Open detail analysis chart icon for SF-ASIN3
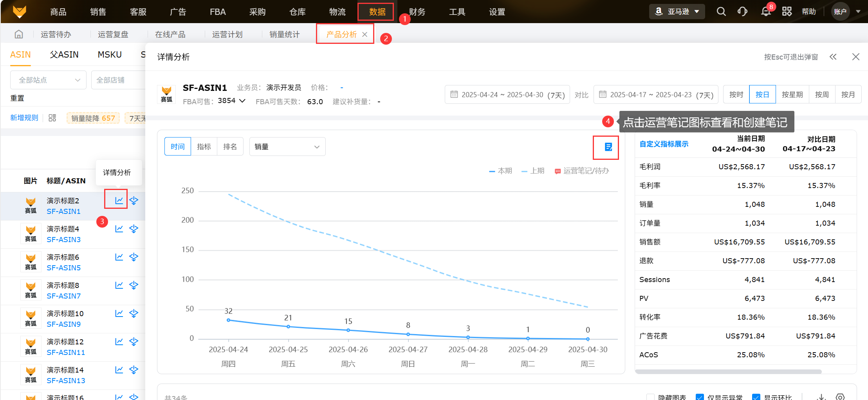 pos(119,229)
